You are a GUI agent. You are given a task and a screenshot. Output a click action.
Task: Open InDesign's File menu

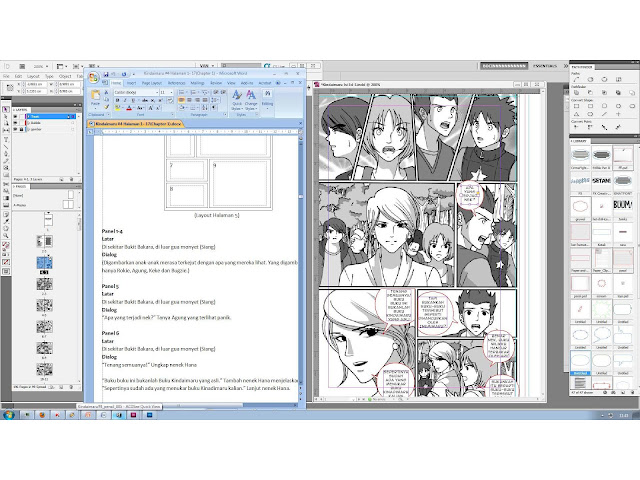tap(7, 76)
